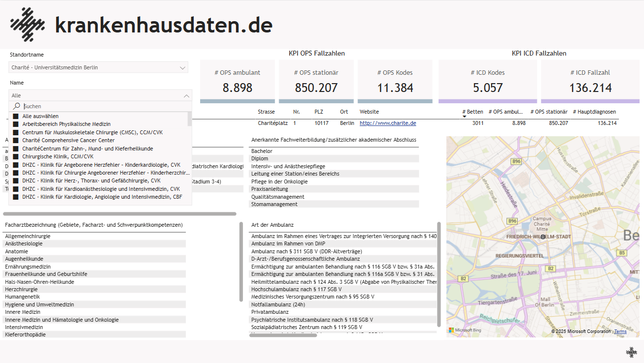
Task: Click the '# OPS ambulant' KPI card
Action: (237, 81)
